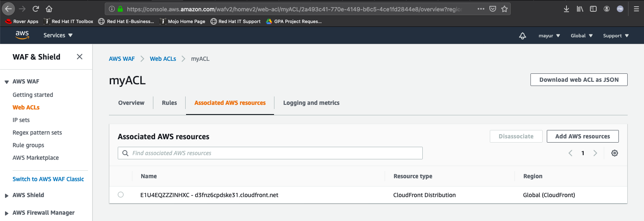This screenshot has width=644, height=221.
Task: Close the WAF & Shield sidebar
Action: pyautogui.click(x=80, y=57)
